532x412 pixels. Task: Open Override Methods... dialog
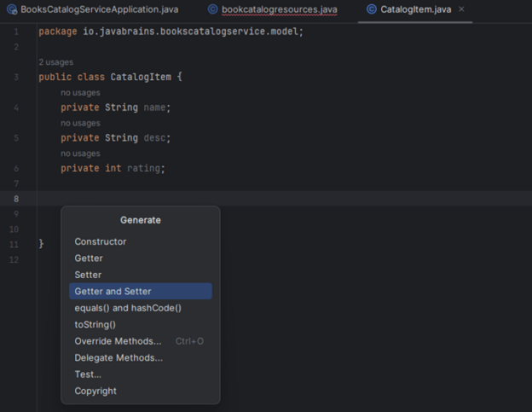(x=118, y=341)
